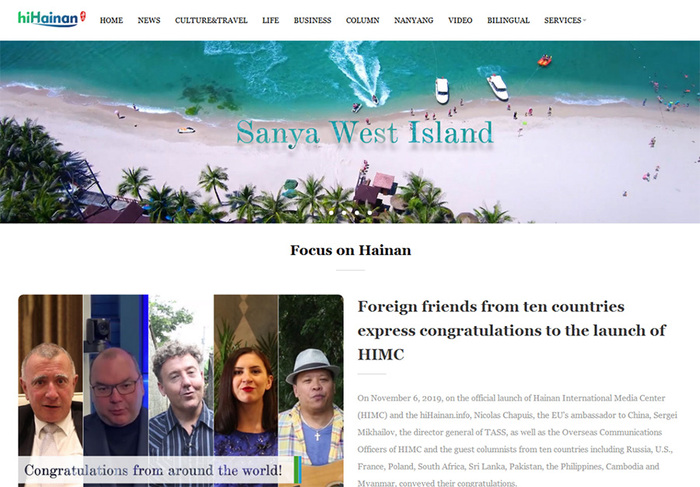Select the first carousel indicator dot
Image resolution: width=700 pixels, height=487 pixels.
pyautogui.click(x=331, y=213)
